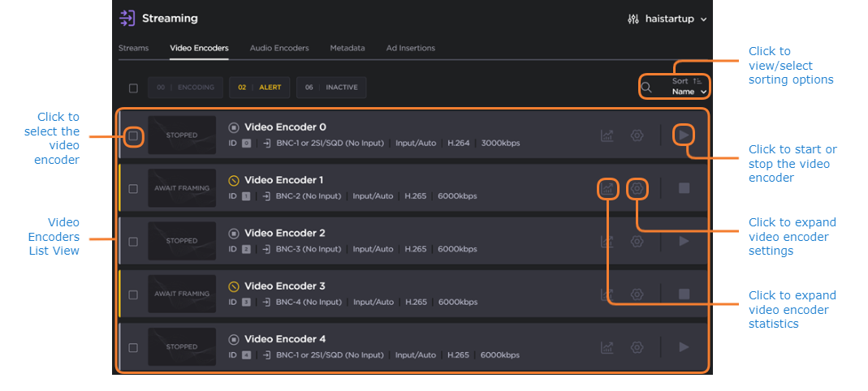The height and width of the screenshot is (391, 868).
Task: Open settings gear for Video Encoder 3
Action: point(637,294)
